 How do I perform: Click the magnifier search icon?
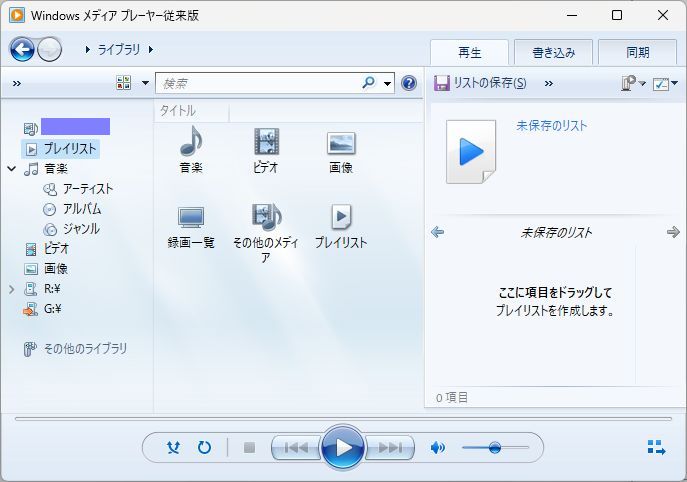click(368, 82)
